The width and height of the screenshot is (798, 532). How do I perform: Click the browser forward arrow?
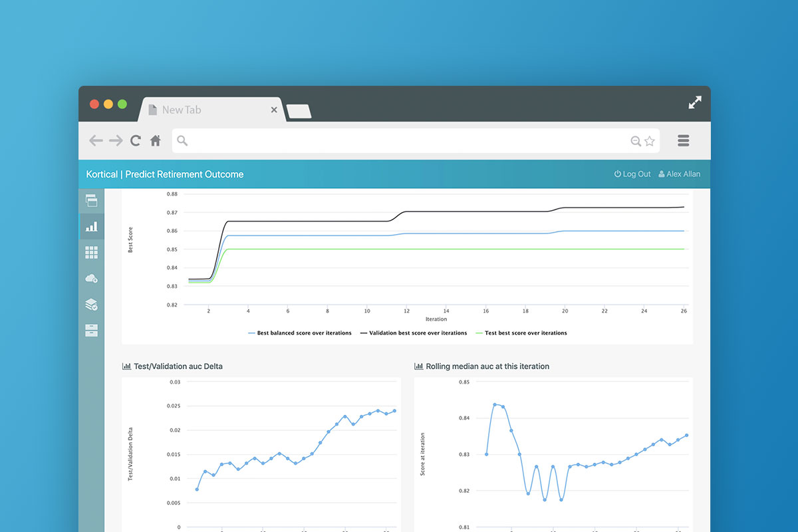116,140
